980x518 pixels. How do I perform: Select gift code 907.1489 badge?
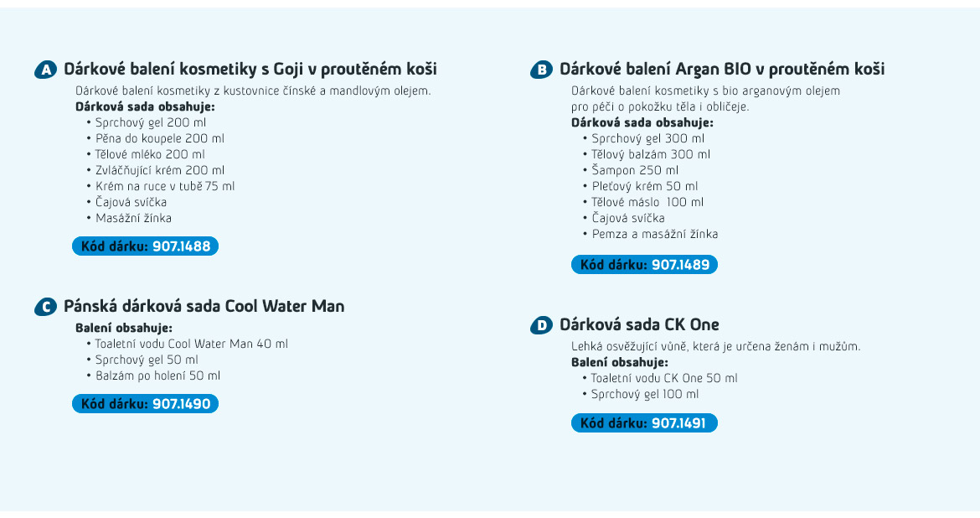click(x=644, y=265)
